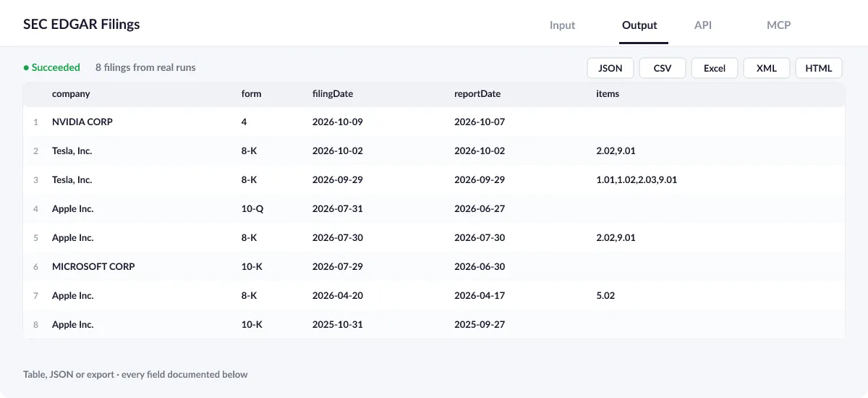Click form value 4 for NVIDIA

point(244,122)
